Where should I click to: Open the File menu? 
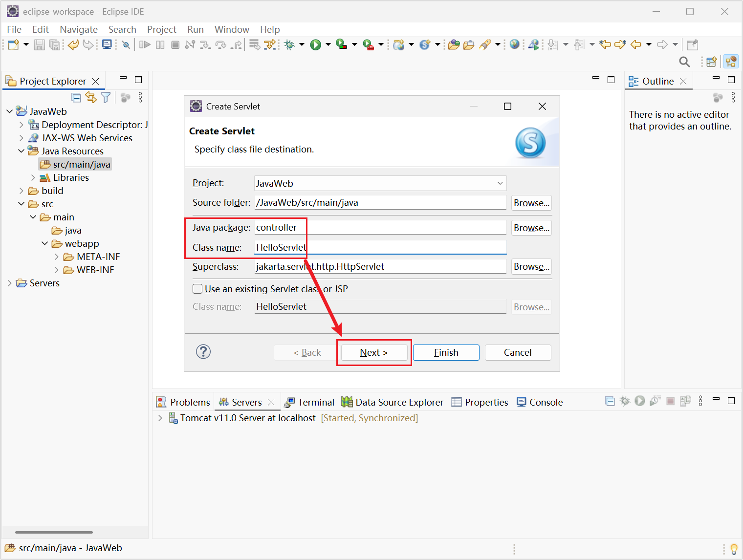(x=14, y=29)
